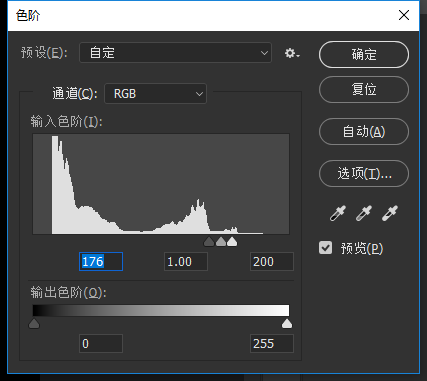Click the 确定 button
The height and width of the screenshot is (381, 427).
[x=364, y=55]
